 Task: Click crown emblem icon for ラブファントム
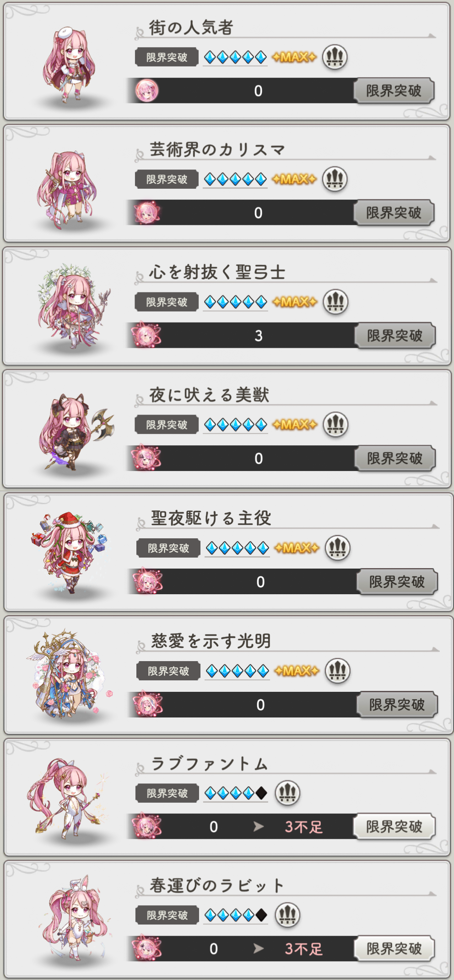click(x=287, y=793)
